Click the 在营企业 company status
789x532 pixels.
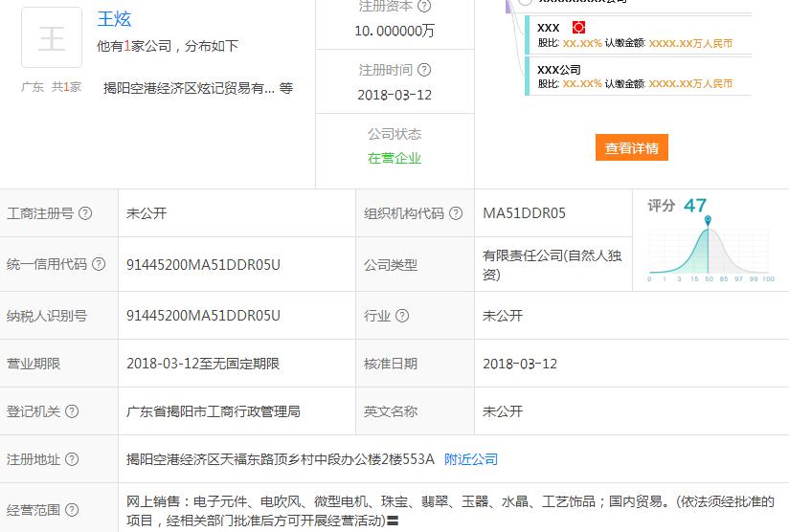coord(394,158)
